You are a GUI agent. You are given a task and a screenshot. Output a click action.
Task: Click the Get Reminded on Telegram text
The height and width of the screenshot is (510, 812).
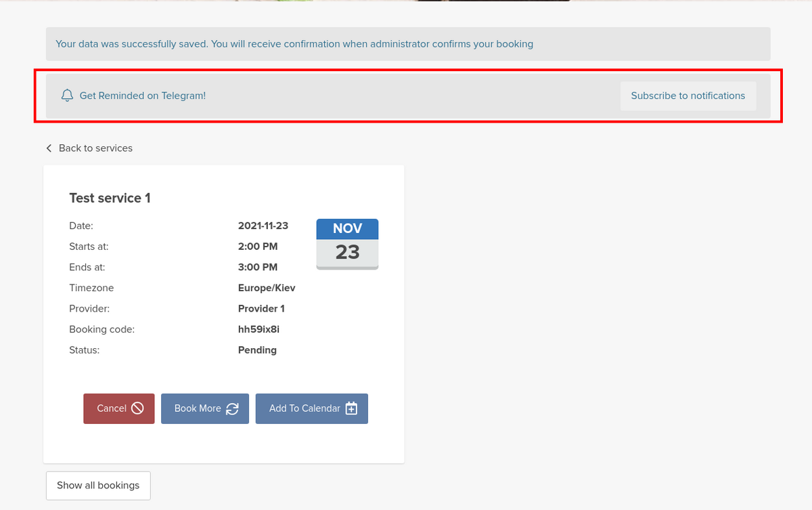[142, 95]
